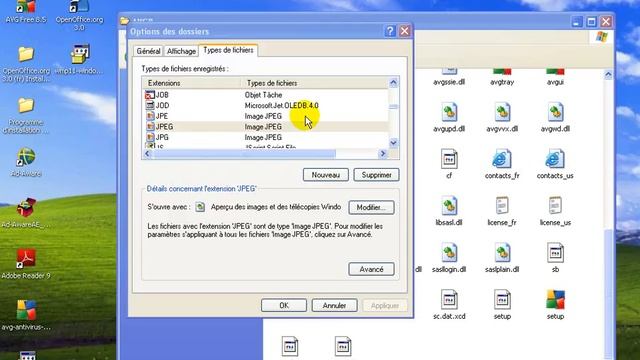Click the Objet Tâche file type text
This screenshot has width=640, height=360.
click(x=263, y=95)
